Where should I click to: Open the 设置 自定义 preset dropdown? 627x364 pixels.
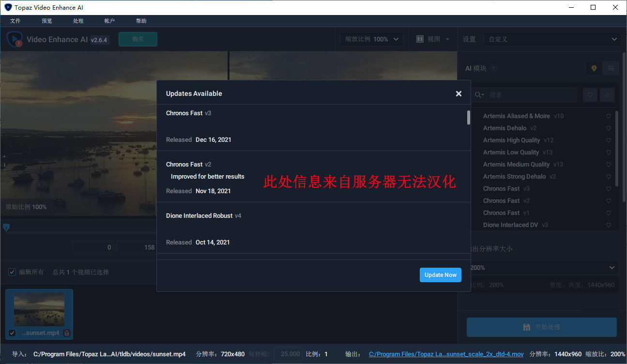coord(552,39)
